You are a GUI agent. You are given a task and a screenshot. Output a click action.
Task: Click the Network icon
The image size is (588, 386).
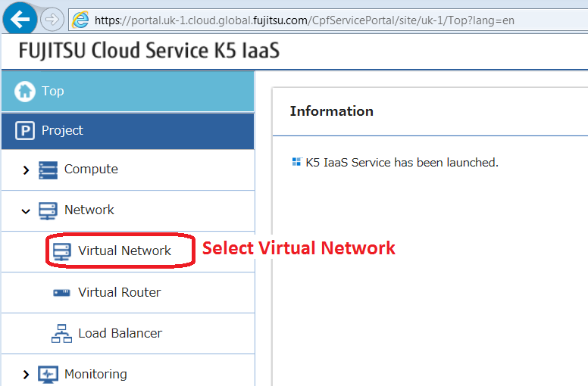pos(48,211)
